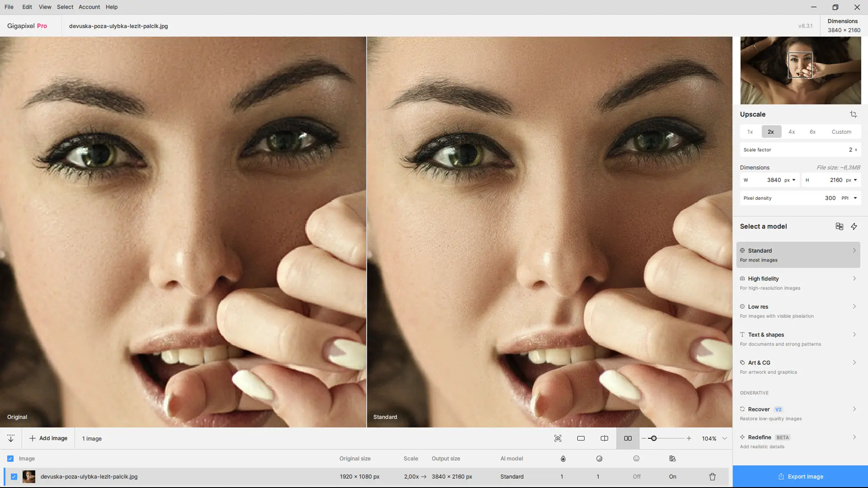The width and height of the screenshot is (868, 488).
Task: Delete devuska-poza image with trash icon
Action: (x=712, y=477)
